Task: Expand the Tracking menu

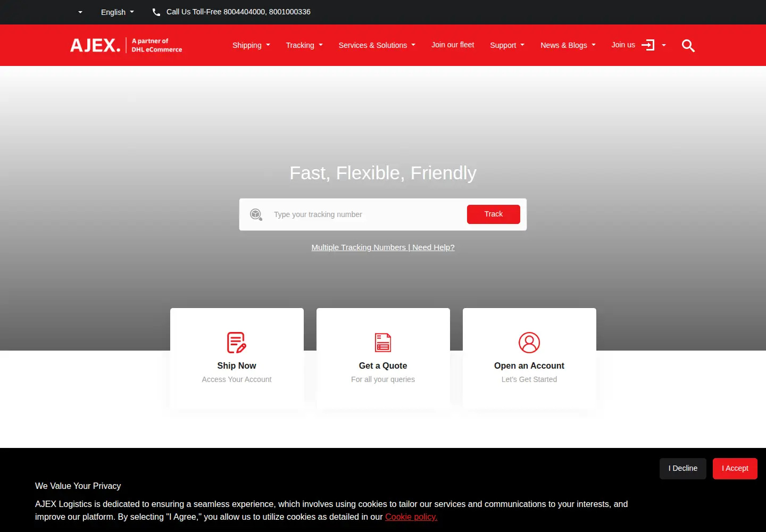Action: 304,45
